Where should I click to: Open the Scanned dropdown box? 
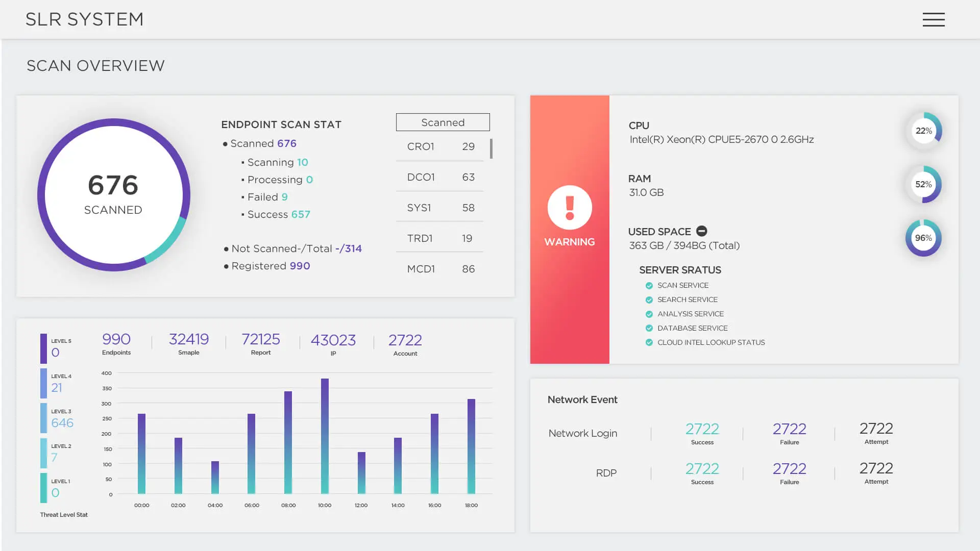[443, 122]
